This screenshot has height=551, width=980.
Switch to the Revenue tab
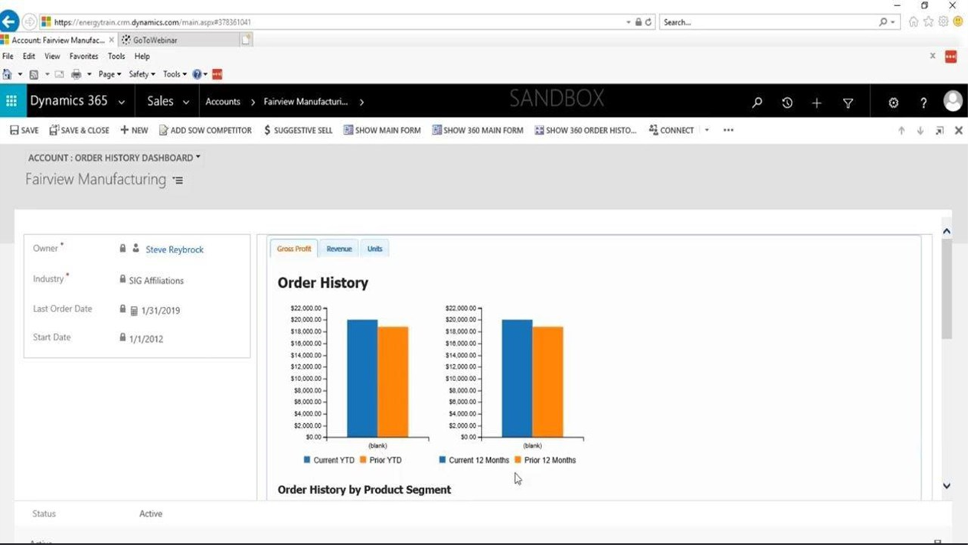(x=338, y=248)
